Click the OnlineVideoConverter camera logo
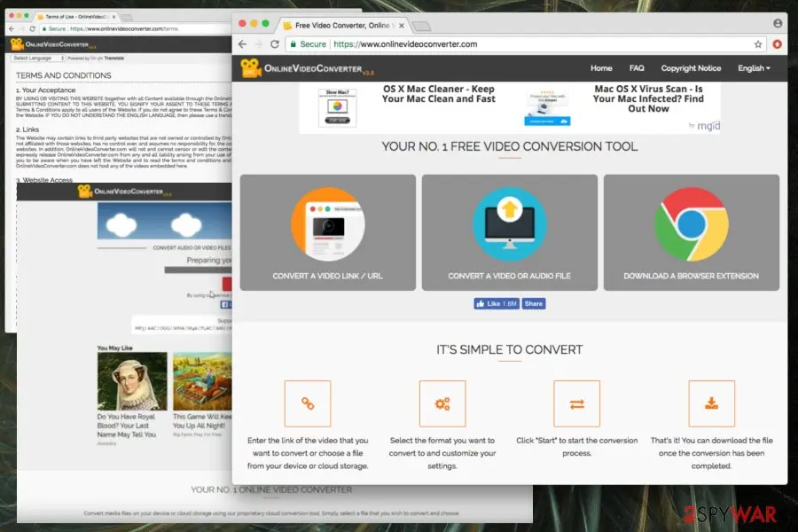Viewport: 798px width, 532px height. (x=250, y=68)
